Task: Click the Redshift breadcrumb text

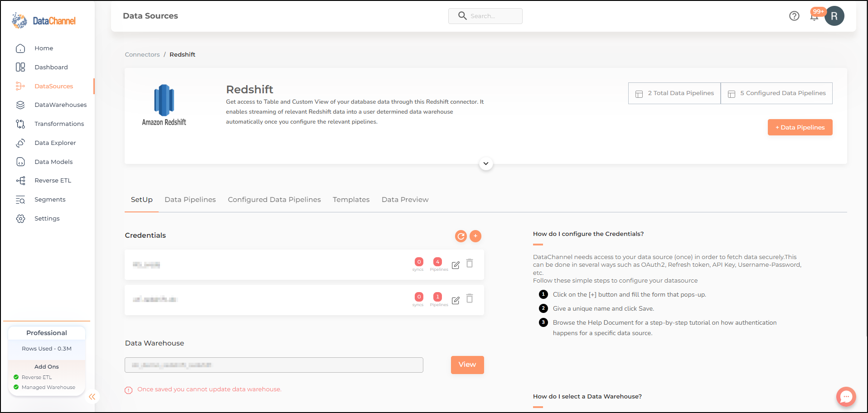Action: coord(183,54)
